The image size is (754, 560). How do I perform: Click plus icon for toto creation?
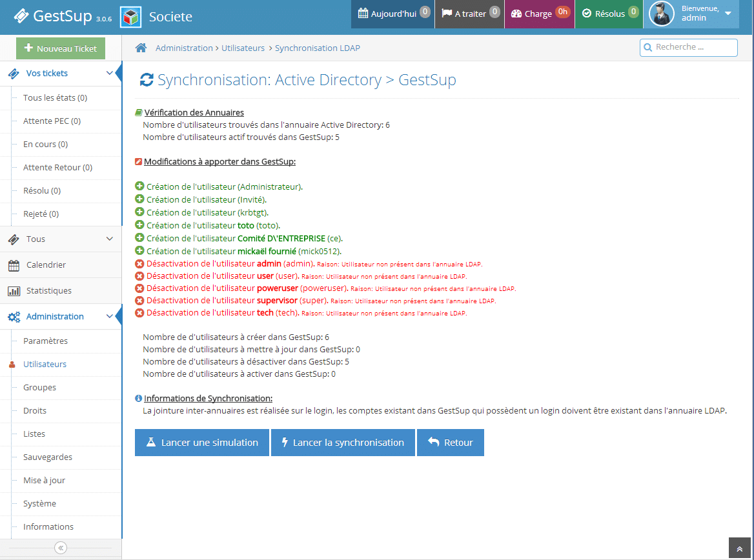click(x=139, y=225)
